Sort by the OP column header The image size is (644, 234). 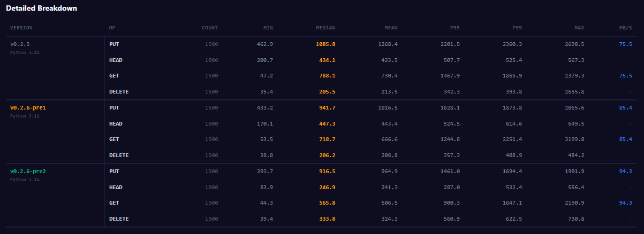(112, 27)
